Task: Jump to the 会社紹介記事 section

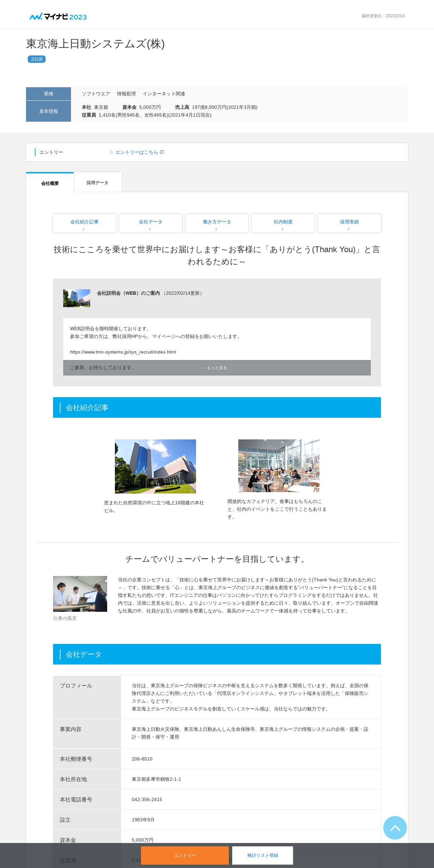Action: click(85, 223)
